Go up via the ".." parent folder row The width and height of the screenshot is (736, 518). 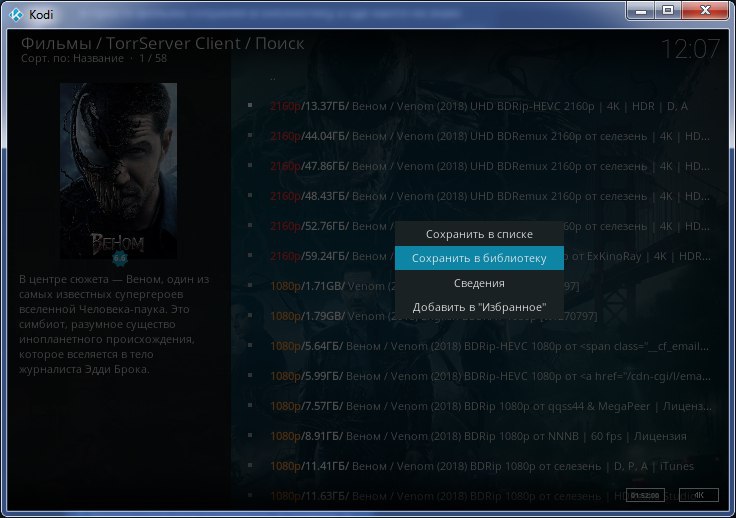(479, 76)
